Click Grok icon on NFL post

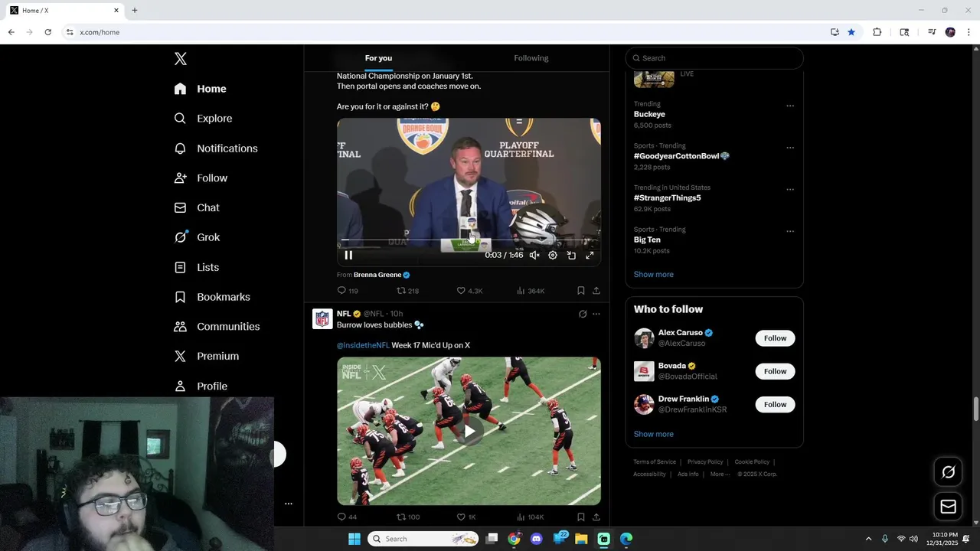(x=583, y=314)
